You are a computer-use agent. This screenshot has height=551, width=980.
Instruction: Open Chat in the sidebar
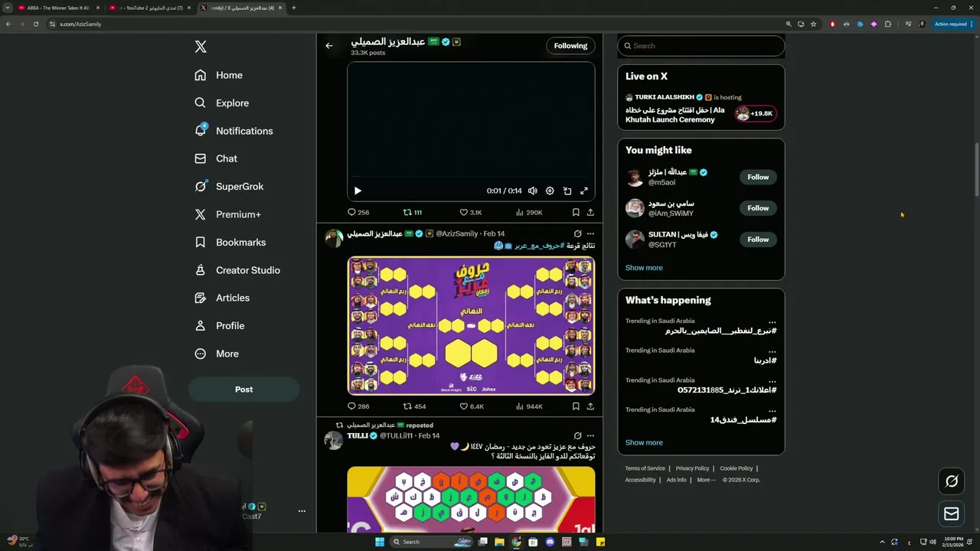point(215,158)
